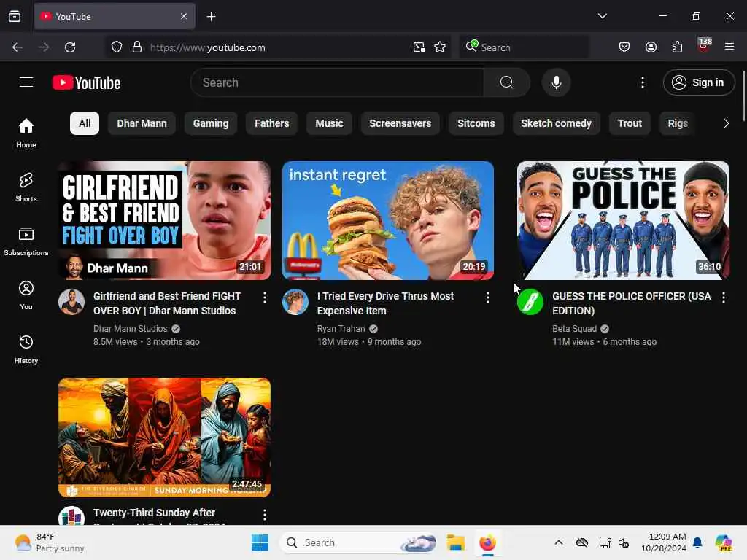Select the Gaming filter chip
747x560 pixels.
[211, 123]
